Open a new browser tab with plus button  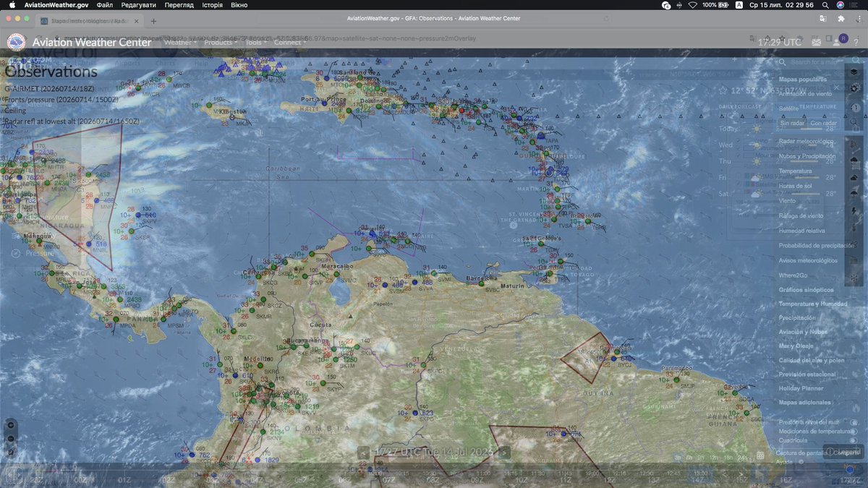pos(153,21)
